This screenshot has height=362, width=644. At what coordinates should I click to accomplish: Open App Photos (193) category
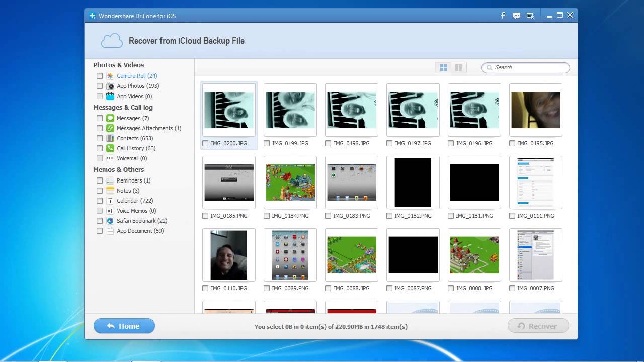138,86
